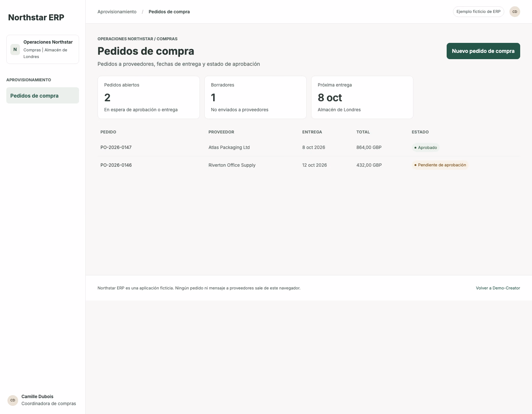
Task: Click supplier Atlas Packaging Ltd
Action: (229, 147)
